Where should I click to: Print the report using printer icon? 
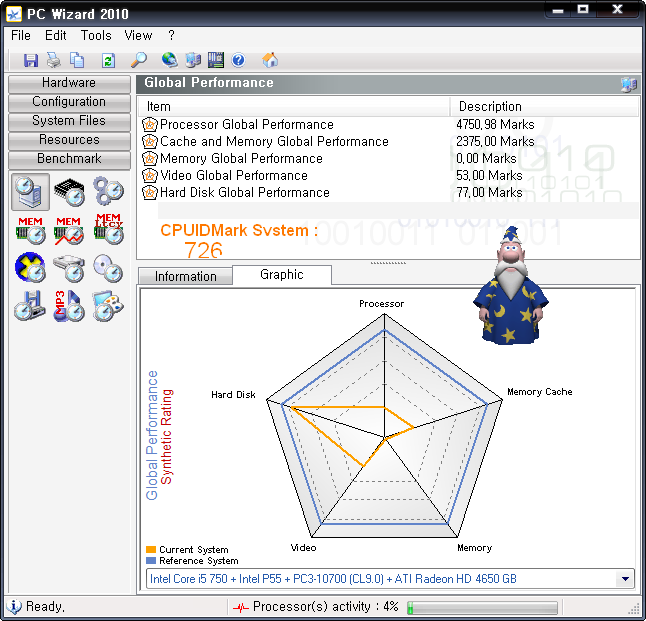point(54,61)
